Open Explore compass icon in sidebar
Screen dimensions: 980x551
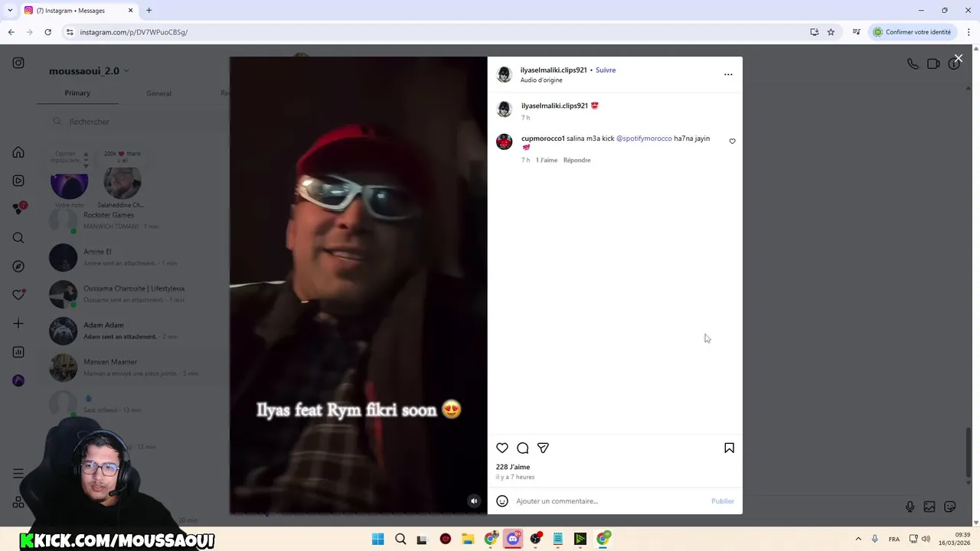(18, 266)
